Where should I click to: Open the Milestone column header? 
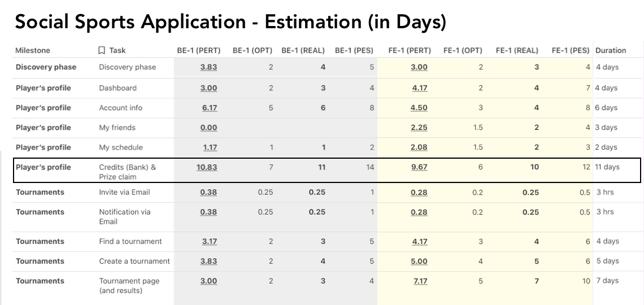tap(33, 50)
